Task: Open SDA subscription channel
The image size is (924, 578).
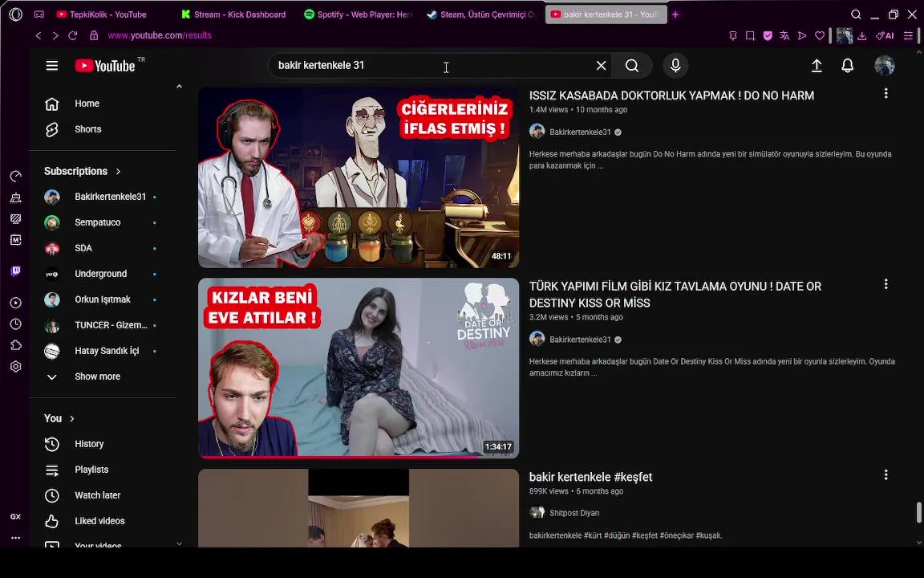Action: (x=83, y=248)
